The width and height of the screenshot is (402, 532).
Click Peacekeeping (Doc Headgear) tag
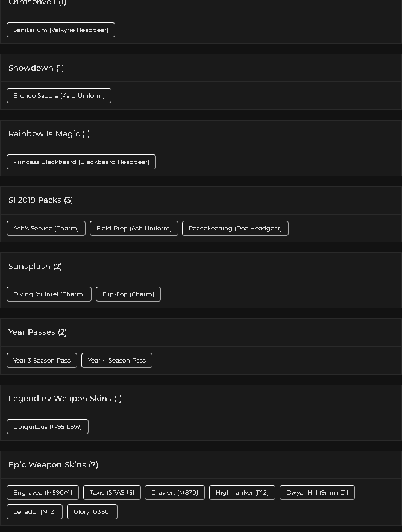(x=235, y=229)
